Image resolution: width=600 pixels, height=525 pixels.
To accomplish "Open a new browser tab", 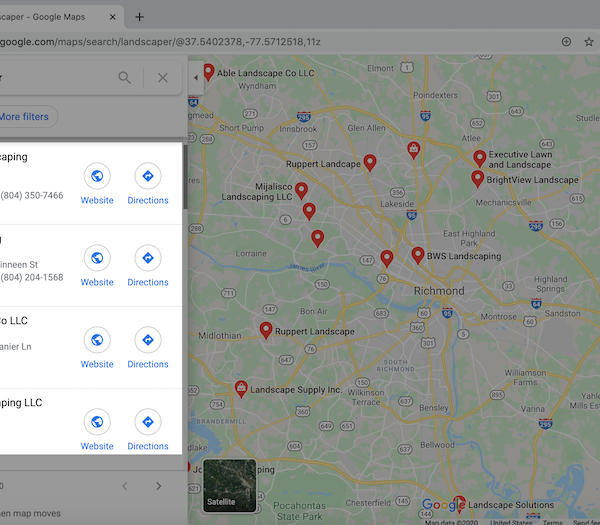I will point(140,17).
